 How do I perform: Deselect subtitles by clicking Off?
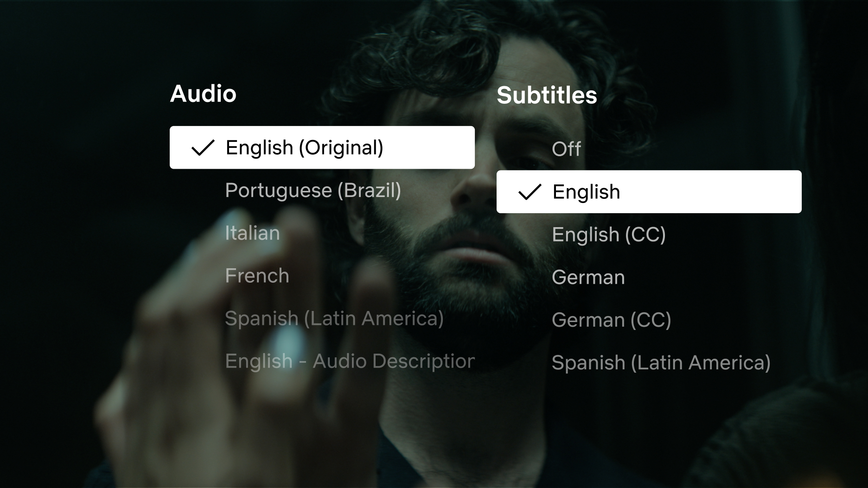click(x=568, y=149)
